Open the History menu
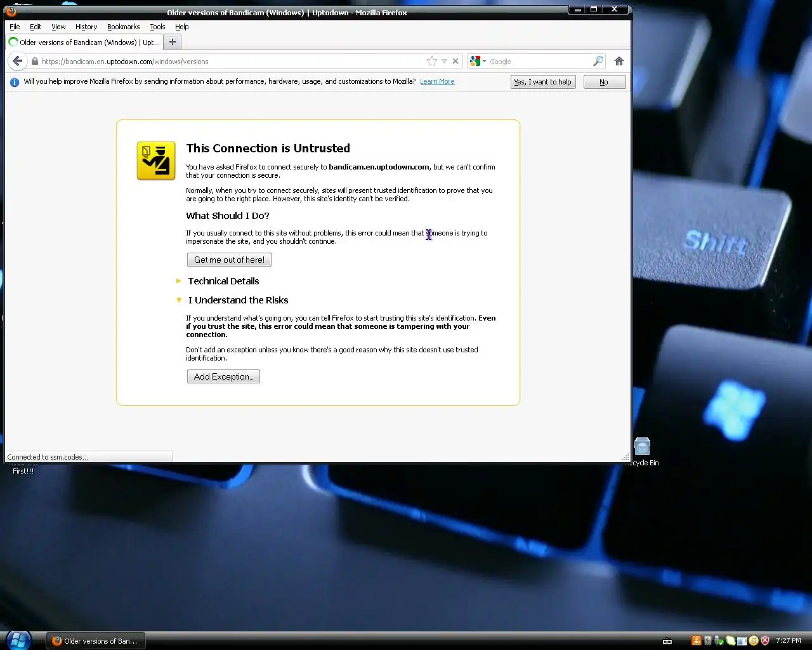The image size is (812, 650). [86, 27]
